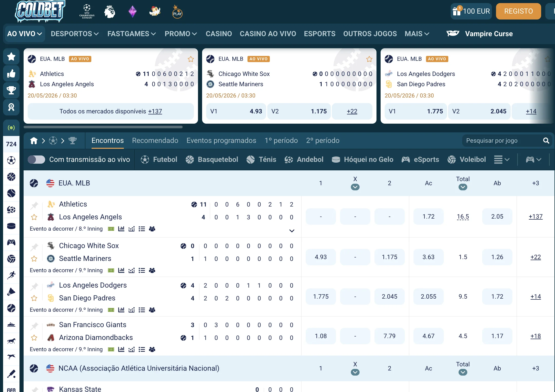555x392 pixels.
Task: Select football in the left sidebar
Action: [11, 160]
